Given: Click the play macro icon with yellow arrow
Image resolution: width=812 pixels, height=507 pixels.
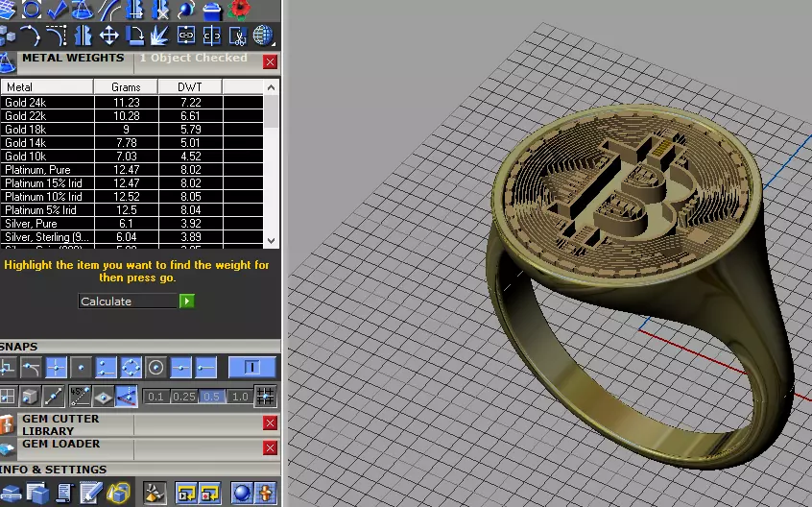Looking at the screenshot, I should (x=185, y=493).
